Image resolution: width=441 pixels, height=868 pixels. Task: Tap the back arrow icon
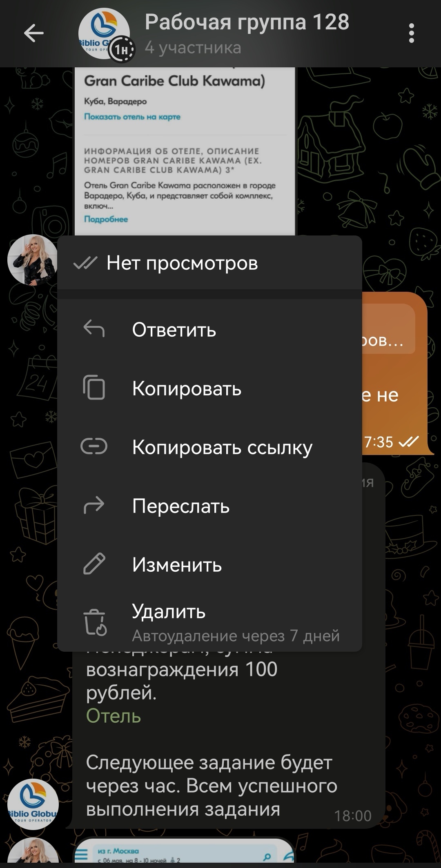point(33,33)
